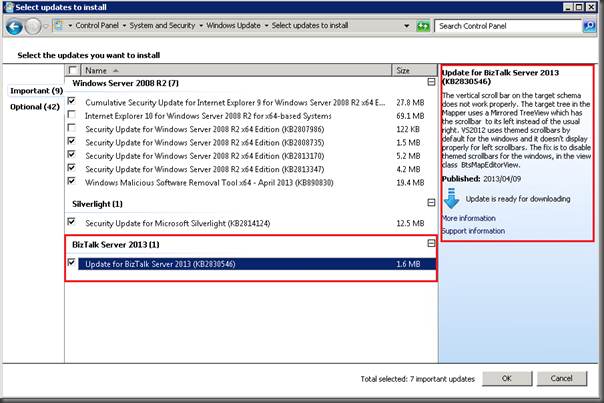Uncheck Cumulative Security Update for Internet Explorer 9
This screenshot has width=604, height=403.
(x=71, y=101)
